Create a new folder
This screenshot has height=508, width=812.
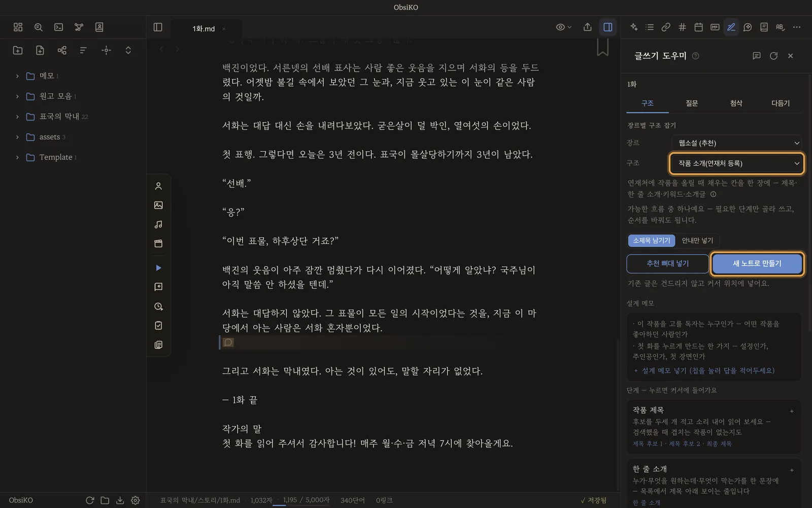pyautogui.click(x=18, y=50)
